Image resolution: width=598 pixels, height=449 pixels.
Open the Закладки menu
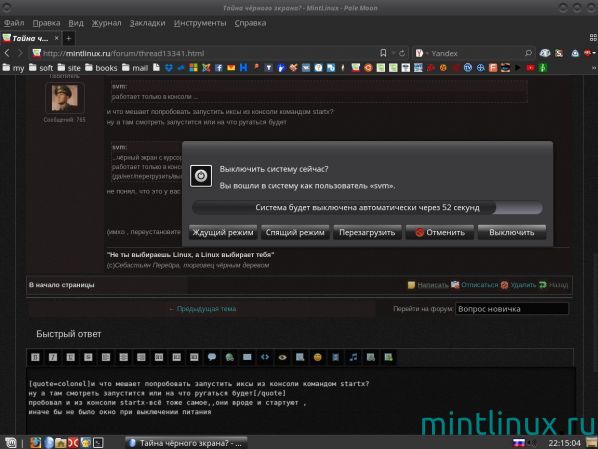[x=147, y=23]
